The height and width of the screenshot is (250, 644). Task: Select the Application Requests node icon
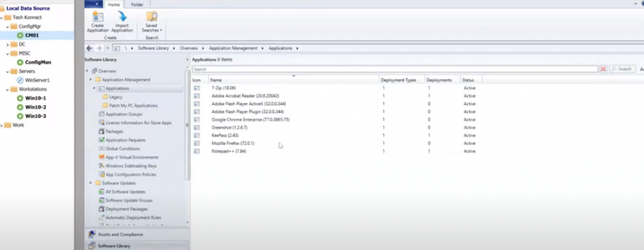tap(102, 140)
